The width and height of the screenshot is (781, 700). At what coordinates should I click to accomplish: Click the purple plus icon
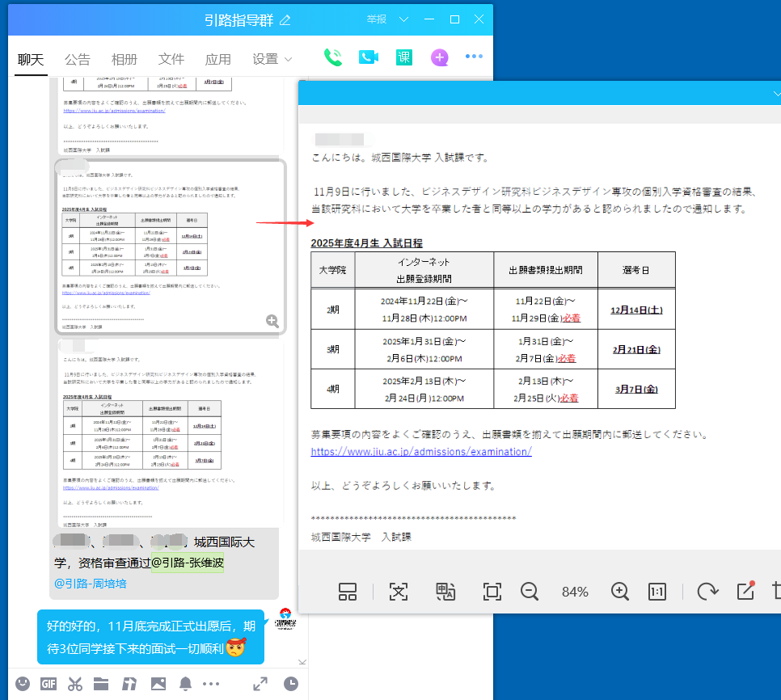[439, 57]
